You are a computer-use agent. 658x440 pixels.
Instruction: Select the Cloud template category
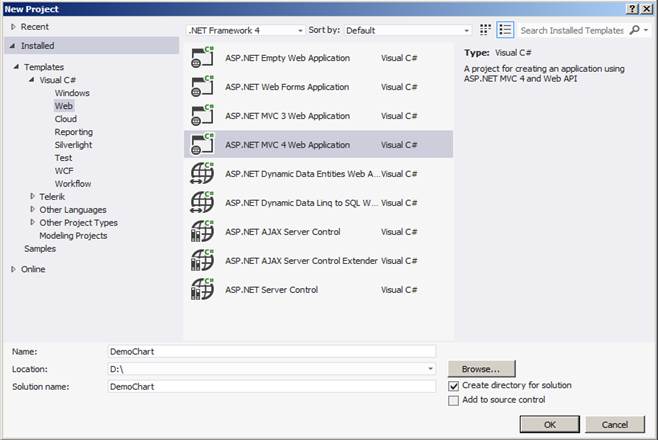click(65, 119)
